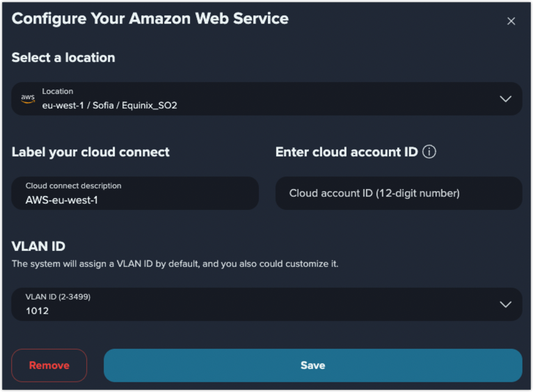Click the blue Save button
Image resolution: width=533 pixels, height=392 pixels.
tap(312, 366)
